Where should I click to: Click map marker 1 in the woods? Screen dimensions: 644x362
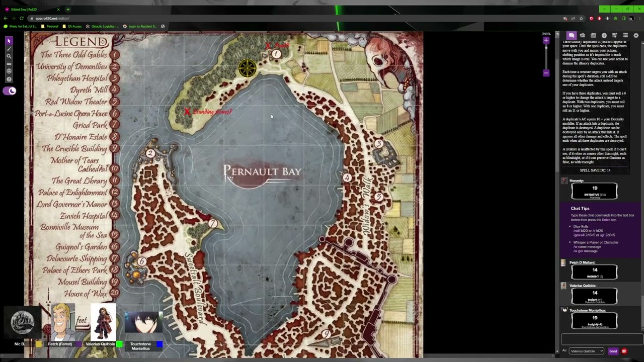point(276,54)
